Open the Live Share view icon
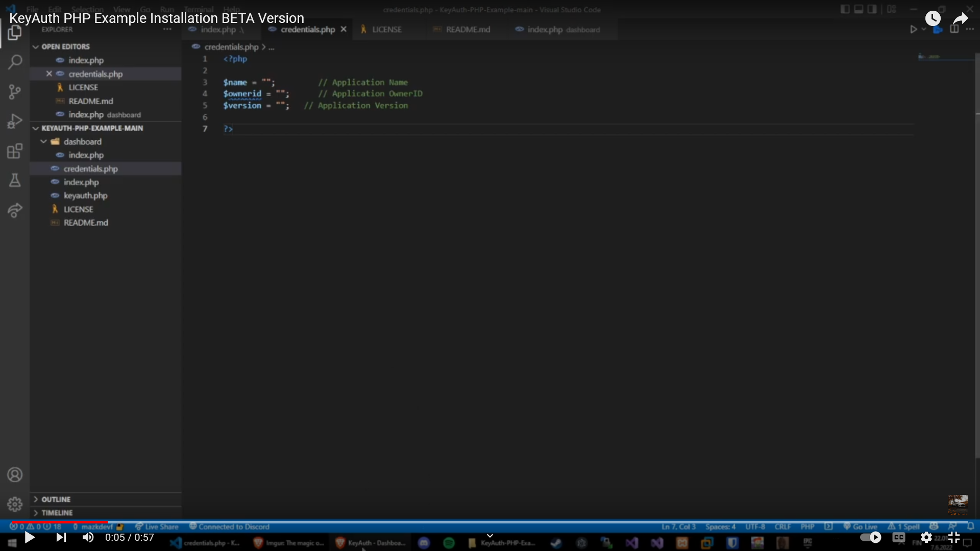The image size is (980, 551). [15, 210]
